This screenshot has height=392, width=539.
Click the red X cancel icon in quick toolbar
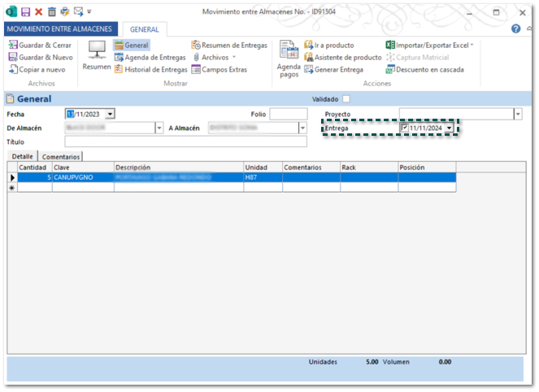[x=38, y=12]
